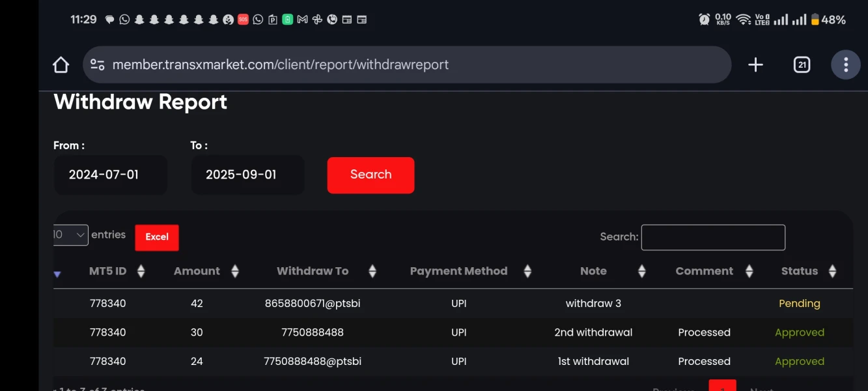Screen dimensions: 868x391
Task: Tap the address bar URL text
Action: (281, 65)
